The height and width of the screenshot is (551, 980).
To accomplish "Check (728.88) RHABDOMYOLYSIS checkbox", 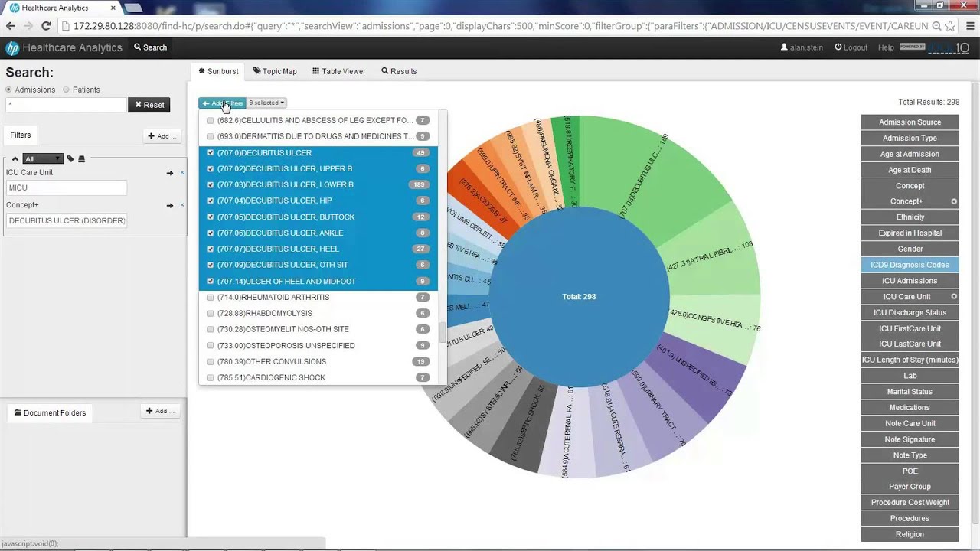I will click(x=211, y=313).
